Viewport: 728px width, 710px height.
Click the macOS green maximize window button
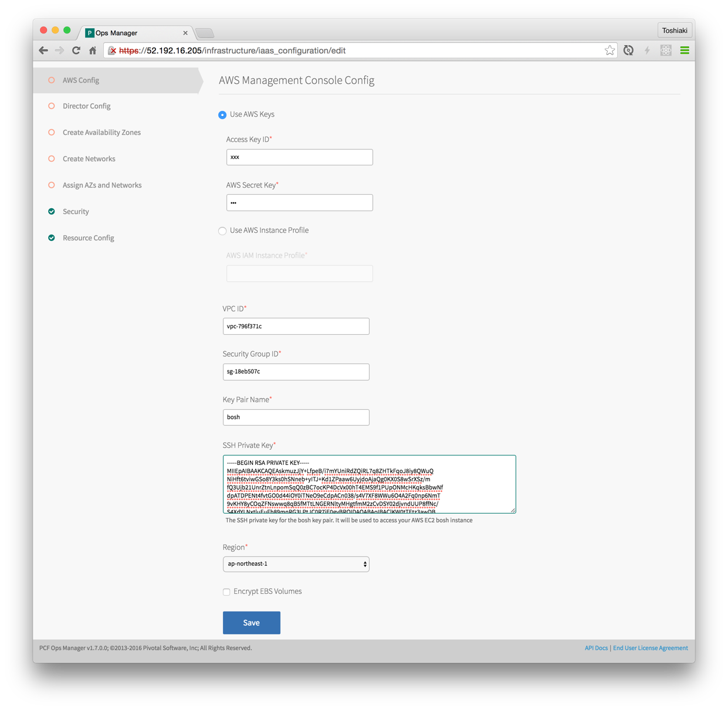pos(67,30)
